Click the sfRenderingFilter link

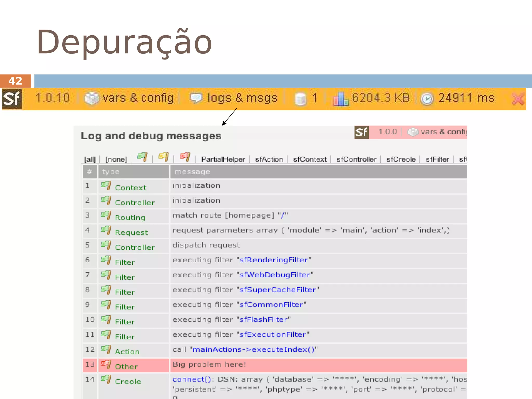[274, 260]
